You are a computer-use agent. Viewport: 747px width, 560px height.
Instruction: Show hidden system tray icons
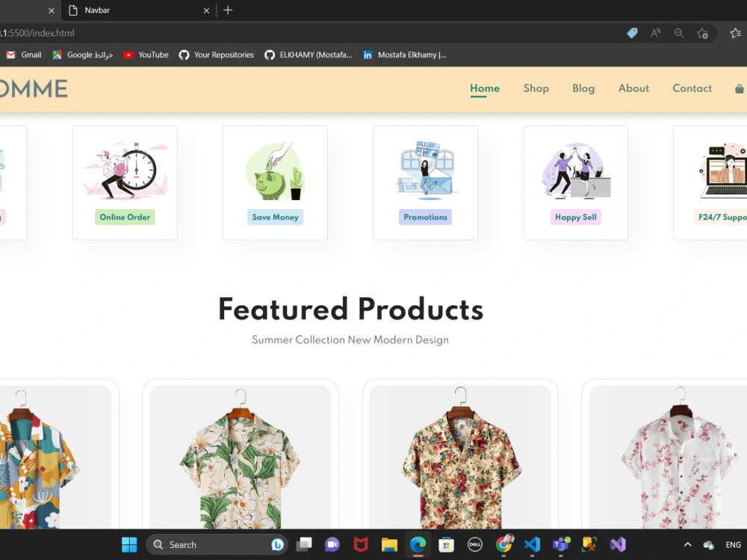coord(687,545)
